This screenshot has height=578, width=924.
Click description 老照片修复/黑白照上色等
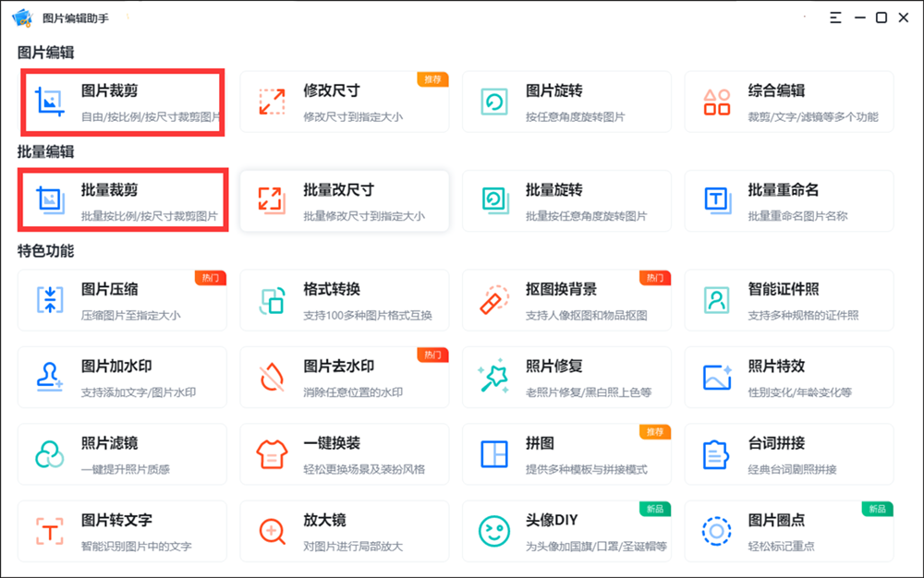(x=589, y=392)
